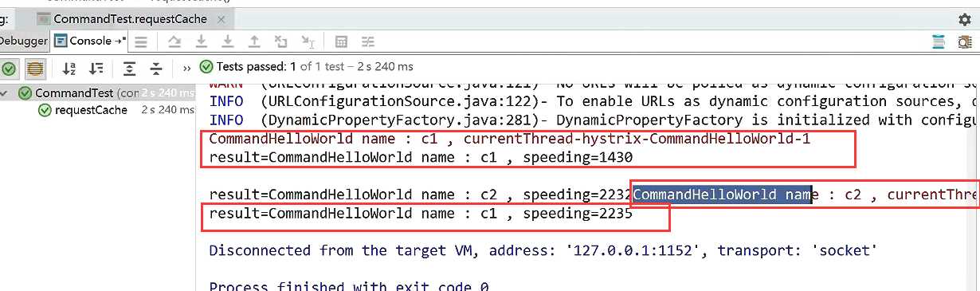This screenshot has width=980, height=291.
Task: Click Show Execution Point icon
Action: point(175,41)
